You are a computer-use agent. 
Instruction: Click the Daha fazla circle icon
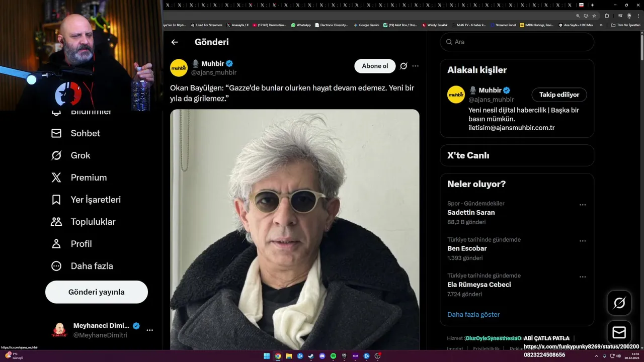[56, 266]
